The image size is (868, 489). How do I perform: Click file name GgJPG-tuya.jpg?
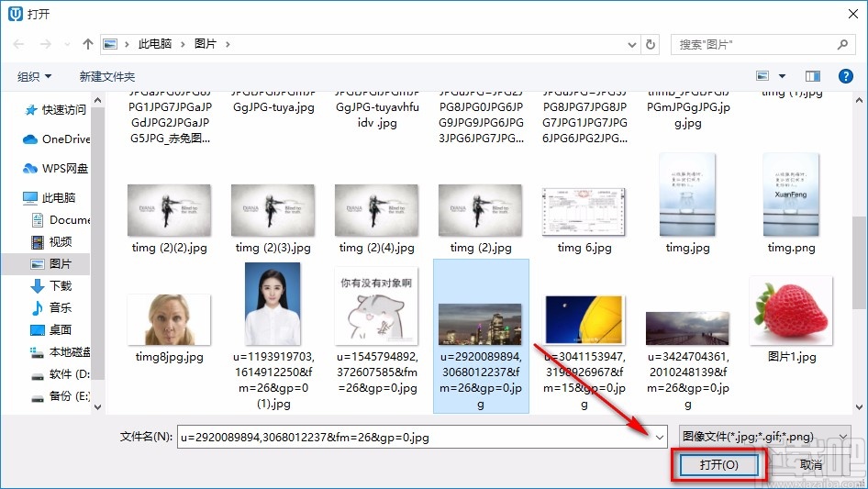[x=273, y=106]
